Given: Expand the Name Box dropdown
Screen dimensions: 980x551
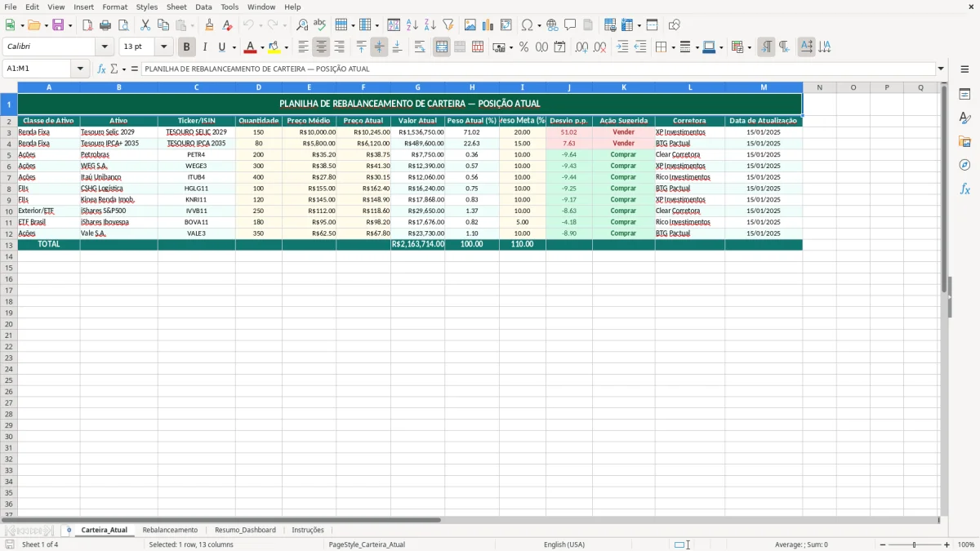Looking at the screenshot, I should tap(81, 69).
